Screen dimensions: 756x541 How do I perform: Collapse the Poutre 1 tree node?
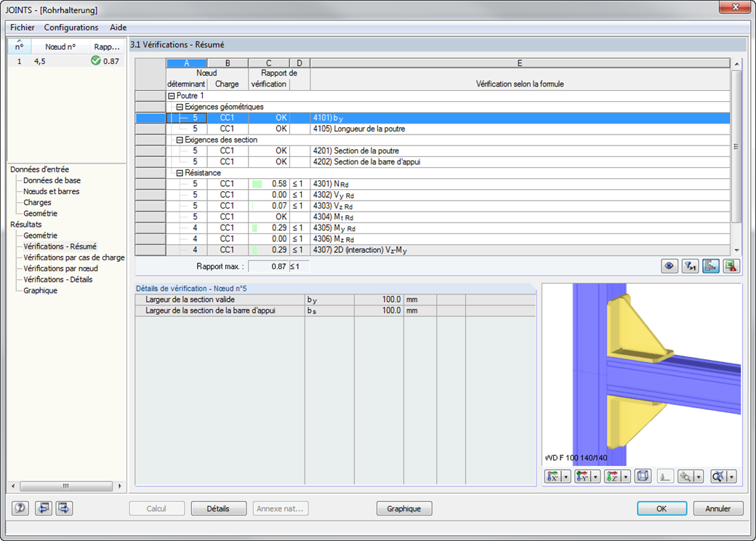tap(171, 96)
